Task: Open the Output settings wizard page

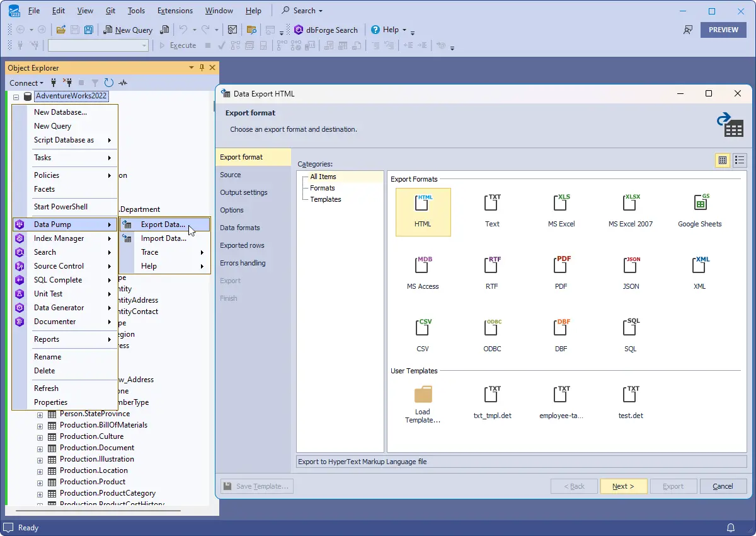Action: pyautogui.click(x=243, y=192)
